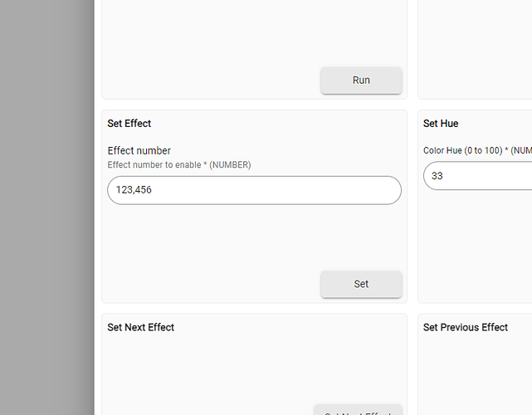Click the Effect number label

click(139, 151)
